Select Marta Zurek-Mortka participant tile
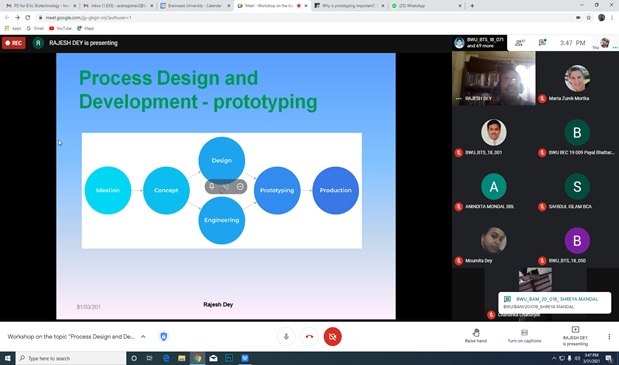The image size is (619, 365). 577,78
